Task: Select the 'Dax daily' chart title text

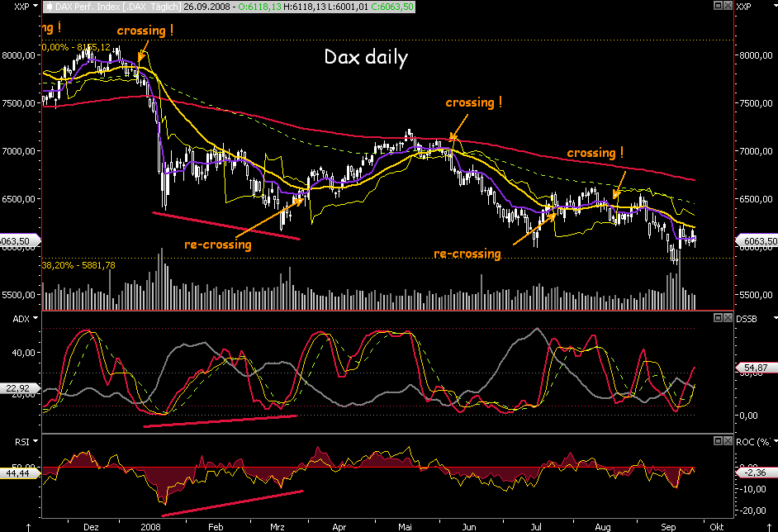Action: [x=366, y=57]
